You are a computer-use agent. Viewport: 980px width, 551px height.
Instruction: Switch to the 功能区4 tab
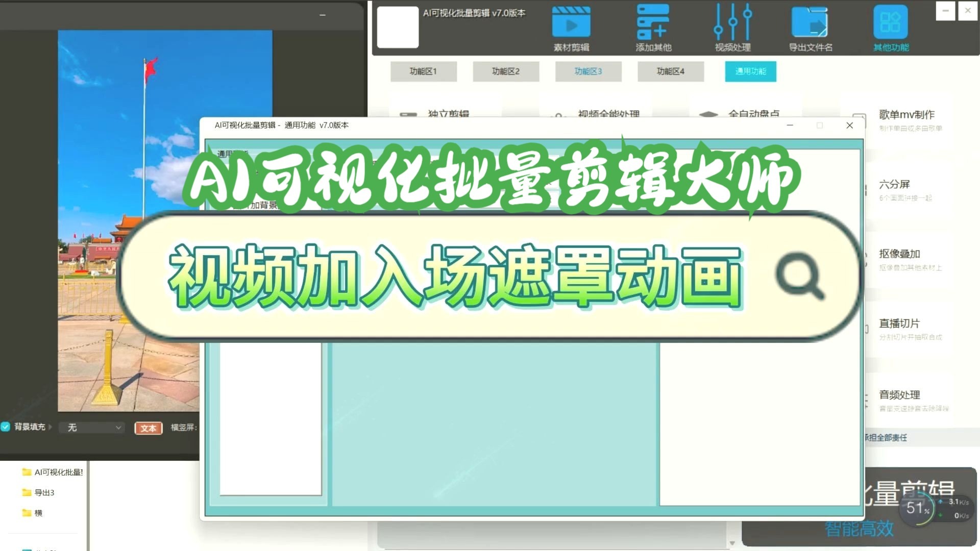coord(671,71)
